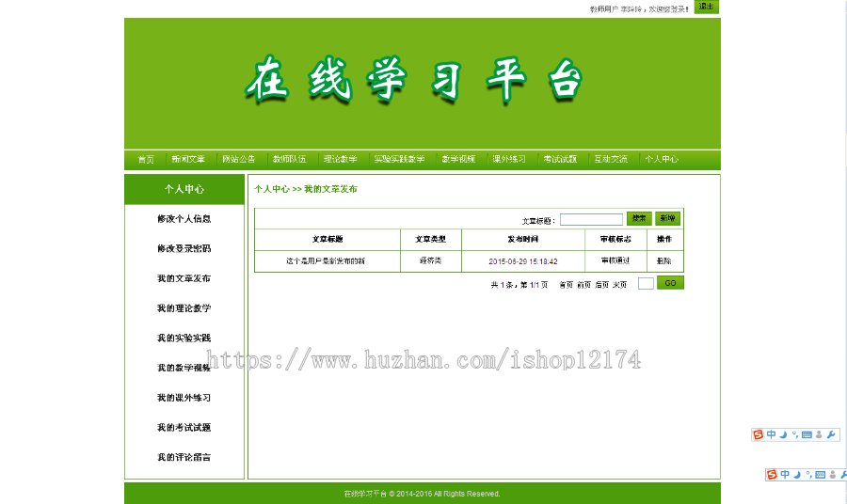Click the 发布时间 column header
Image resolution: width=847 pixels, height=504 pixels.
[x=523, y=239]
